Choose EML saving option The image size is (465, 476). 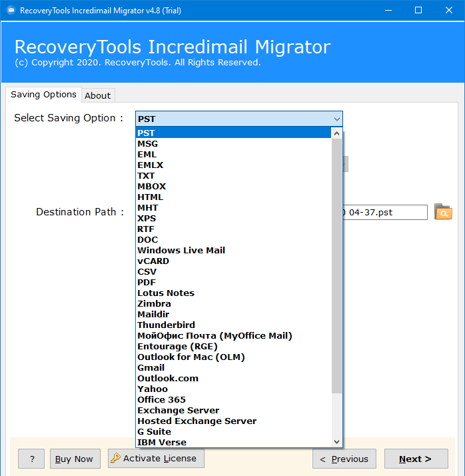(233, 154)
